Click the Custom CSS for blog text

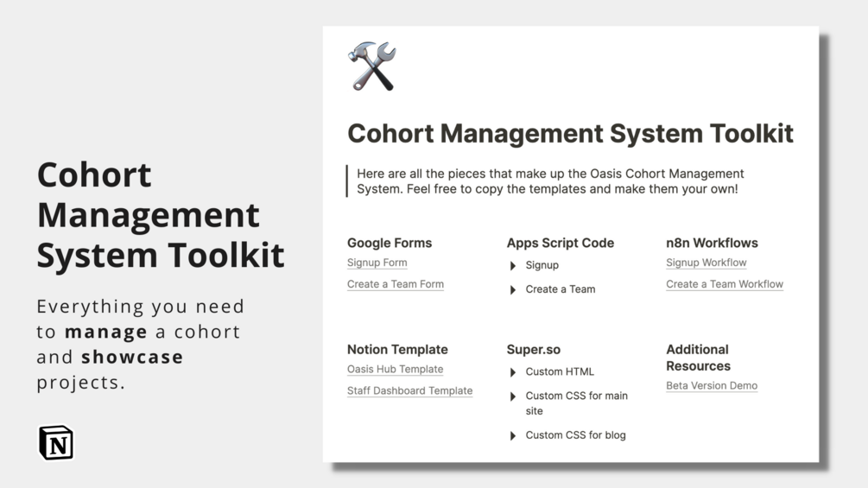(x=576, y=435)
